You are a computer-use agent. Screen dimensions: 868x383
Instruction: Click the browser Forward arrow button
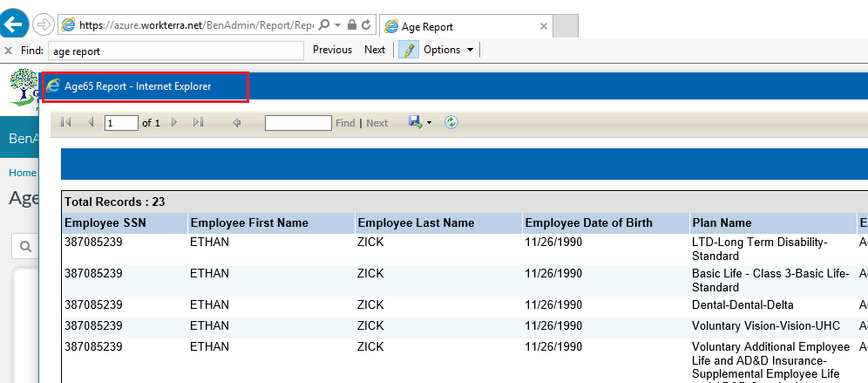(44, 24)
